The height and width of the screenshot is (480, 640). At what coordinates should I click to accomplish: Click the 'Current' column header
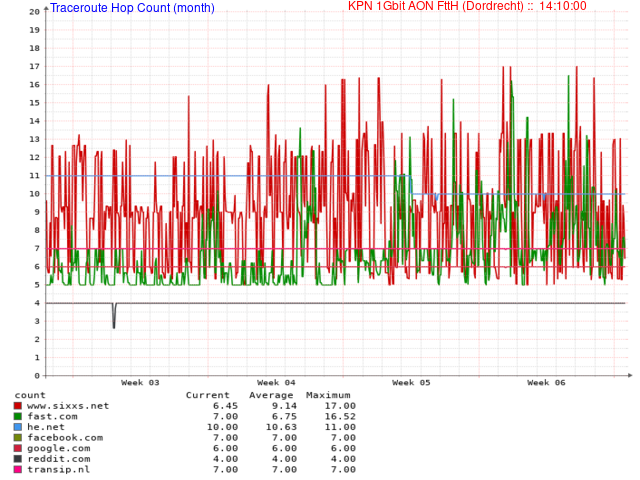208,395
